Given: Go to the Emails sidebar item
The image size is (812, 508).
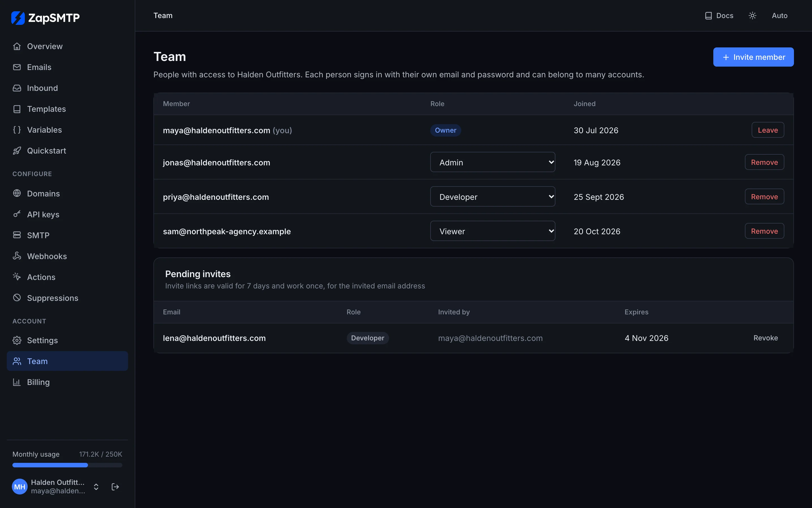Looking at the screenshot, I should (67, 67).
